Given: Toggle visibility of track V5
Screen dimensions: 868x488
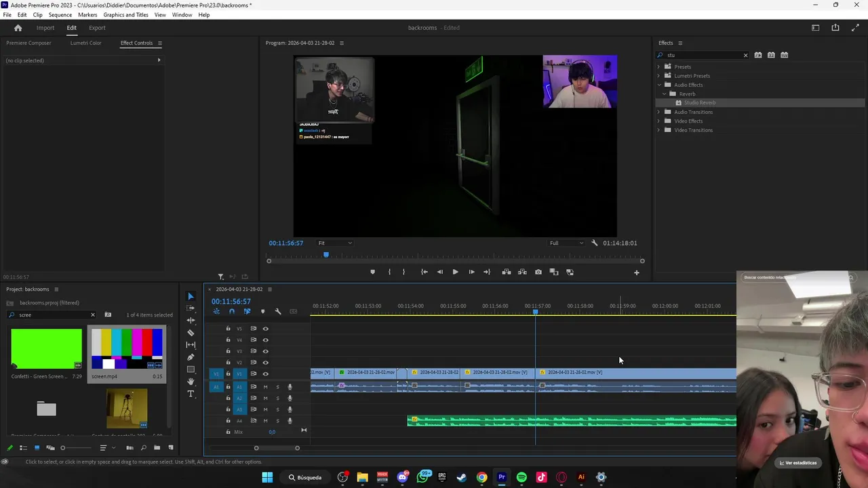Looking at the screenshot, I should (265, 329).
